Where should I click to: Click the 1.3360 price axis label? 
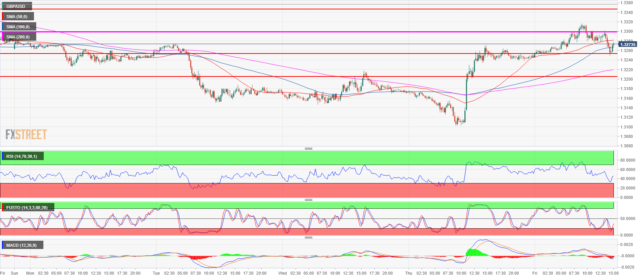coord(627,3)
